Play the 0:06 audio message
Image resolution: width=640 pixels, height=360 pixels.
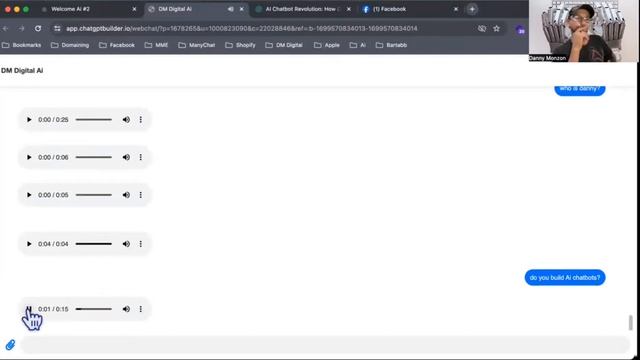[29, 157]
